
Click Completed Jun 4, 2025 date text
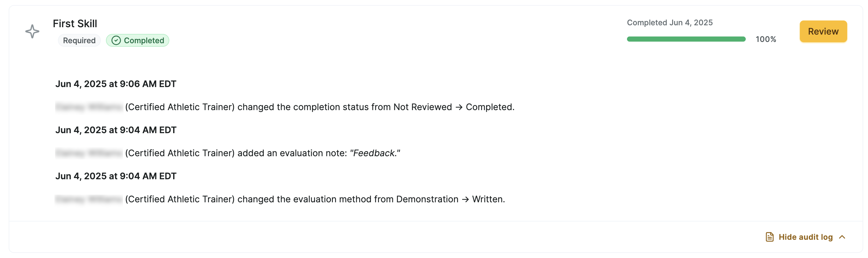(670, 22)
